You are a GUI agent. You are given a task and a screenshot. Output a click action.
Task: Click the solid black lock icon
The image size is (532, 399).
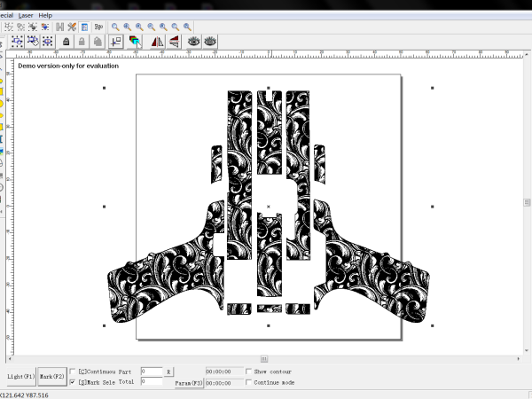click(66, 42)
